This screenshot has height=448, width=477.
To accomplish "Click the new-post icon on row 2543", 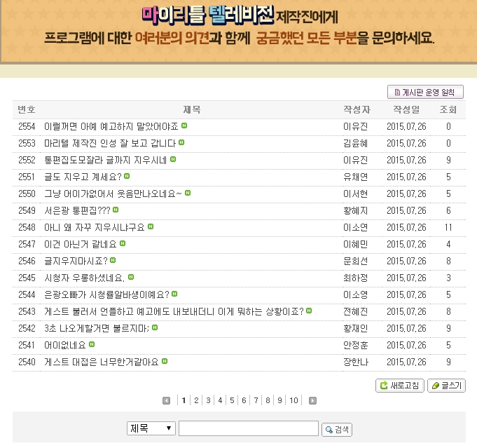I will click(x=309, y=311).
